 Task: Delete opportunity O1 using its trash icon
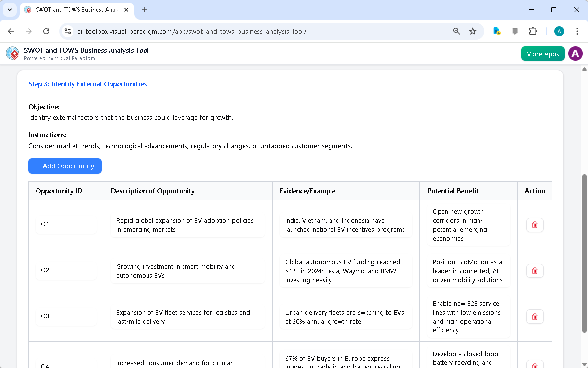[535, 225]
